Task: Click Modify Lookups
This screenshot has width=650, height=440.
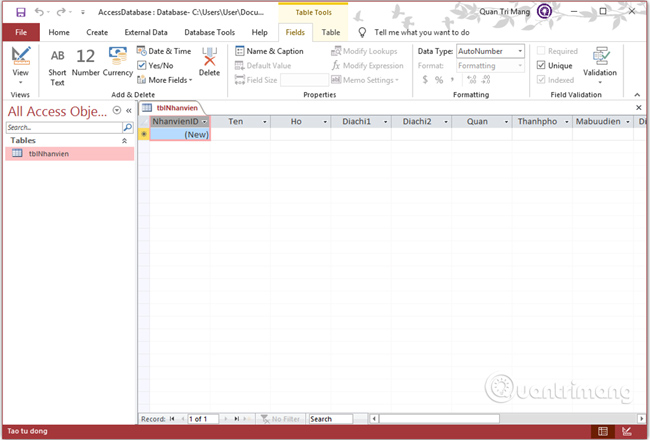Action: coord(364,51)
